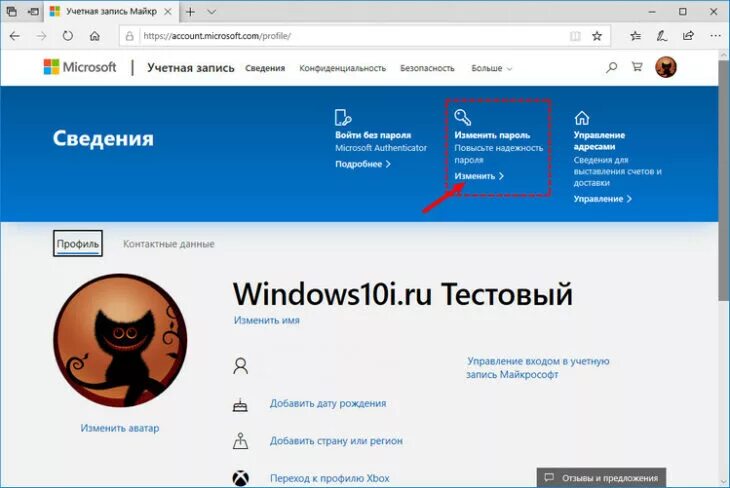Screen dimensions: 730x488
Task: Click the Изменить пароль heading
Action: (492, 136)
